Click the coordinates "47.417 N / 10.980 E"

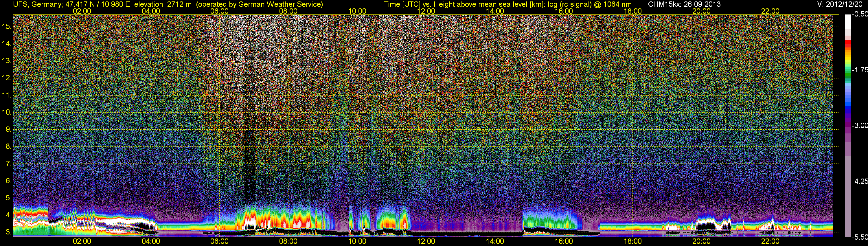coord(98,4)
